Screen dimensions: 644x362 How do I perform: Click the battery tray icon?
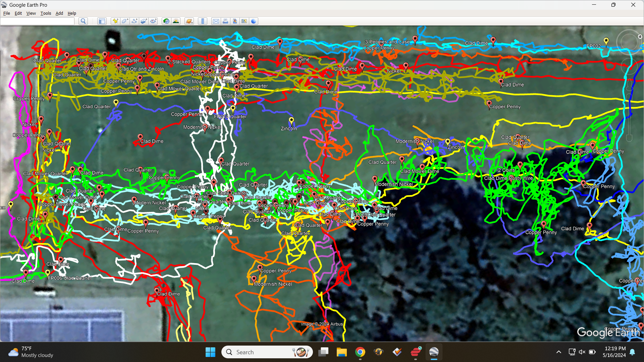[592, 352]
